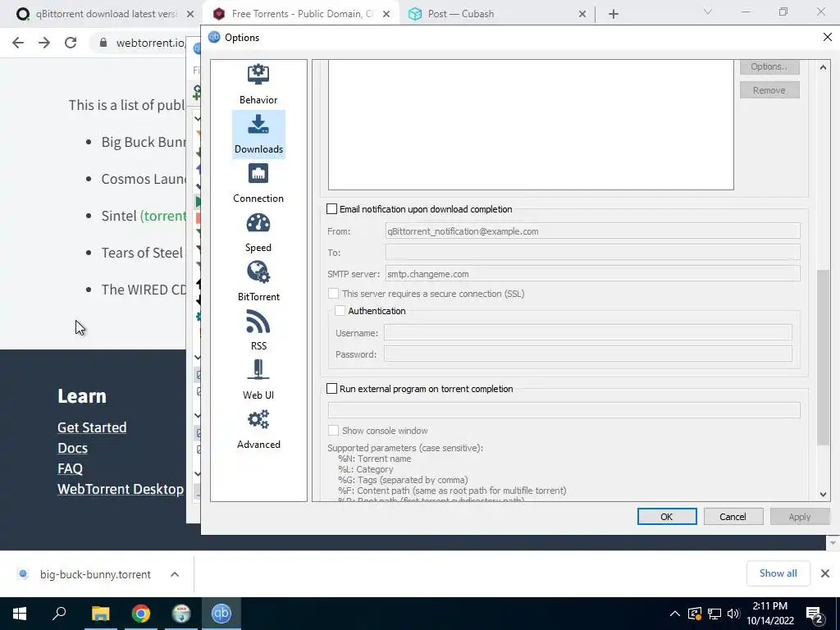Click scrollbar down arrow in options pane
The width and height of the screenshot is (840, 630).
click(x=823, y=495)
